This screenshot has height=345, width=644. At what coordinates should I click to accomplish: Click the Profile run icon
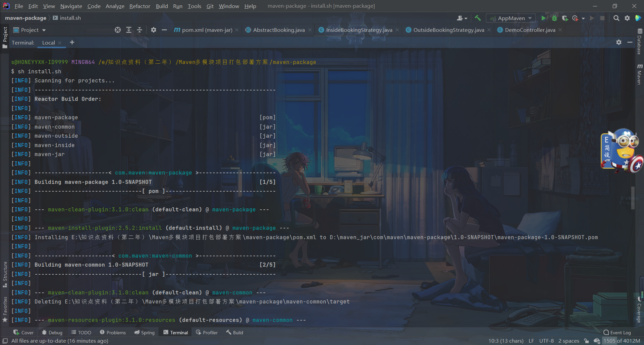point(575,18)
